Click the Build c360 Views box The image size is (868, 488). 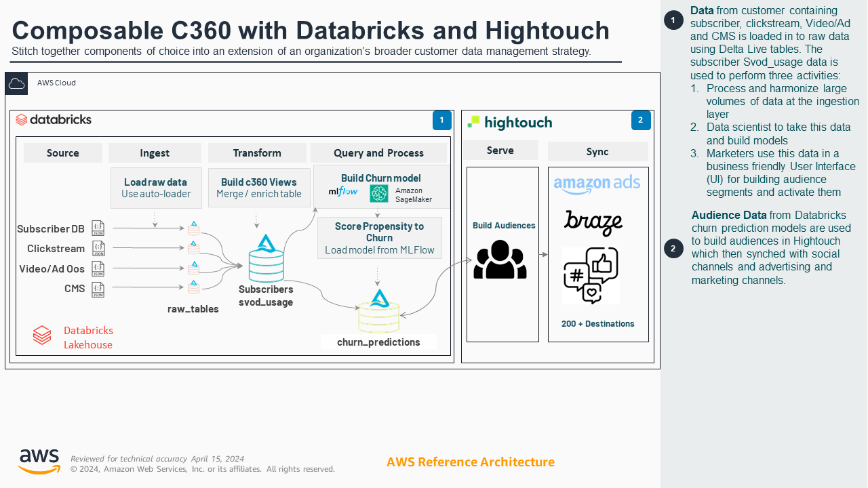point(259,188)
